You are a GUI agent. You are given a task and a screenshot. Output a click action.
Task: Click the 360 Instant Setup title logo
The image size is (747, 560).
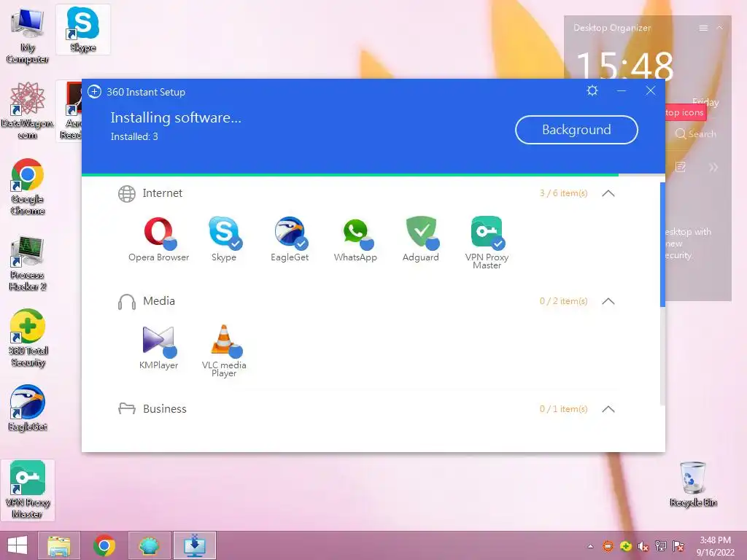94,91
